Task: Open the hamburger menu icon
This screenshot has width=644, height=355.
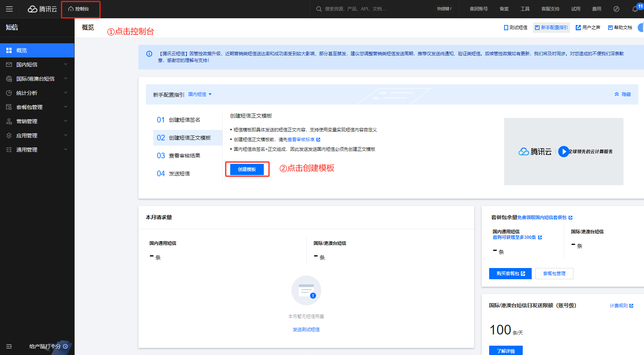Action: 9,9
